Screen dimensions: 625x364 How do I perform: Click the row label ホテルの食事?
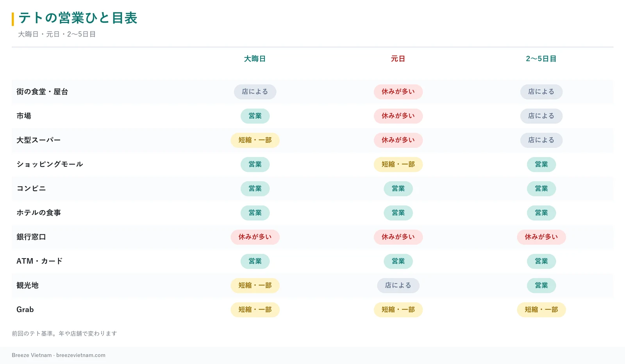pyautogui.click(x=39, y=213)
